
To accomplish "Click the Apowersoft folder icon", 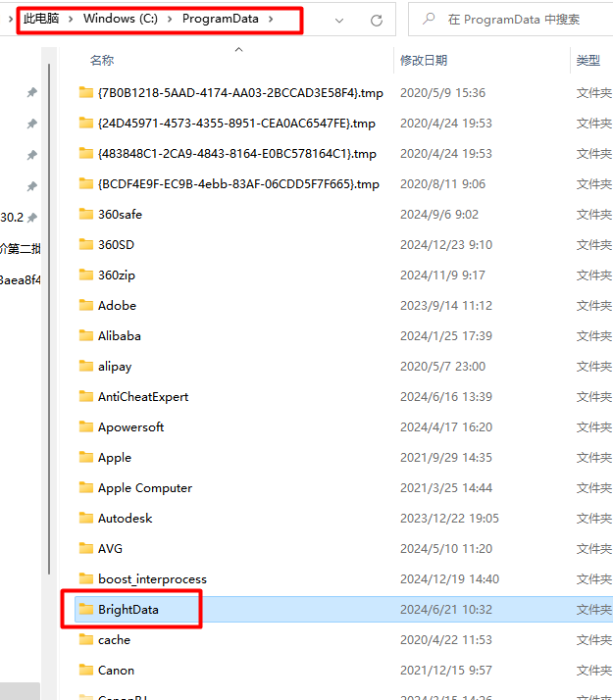I will click(x=86, y=426).
